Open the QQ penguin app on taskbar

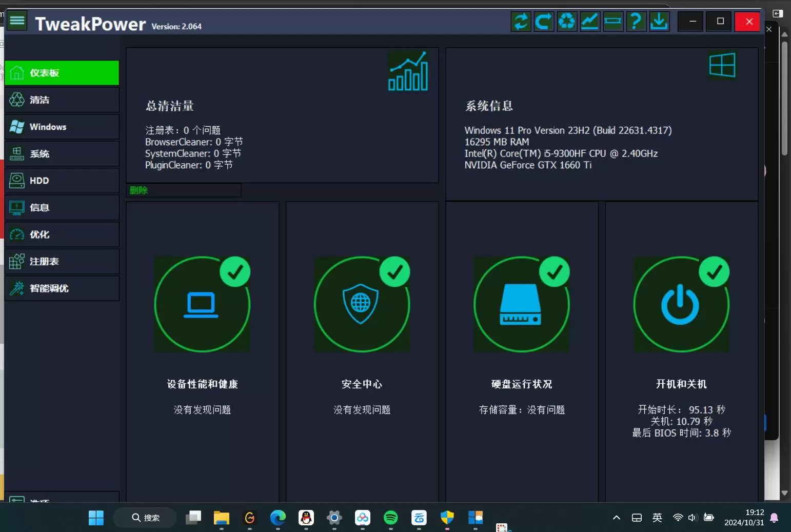tap(306, 518)
